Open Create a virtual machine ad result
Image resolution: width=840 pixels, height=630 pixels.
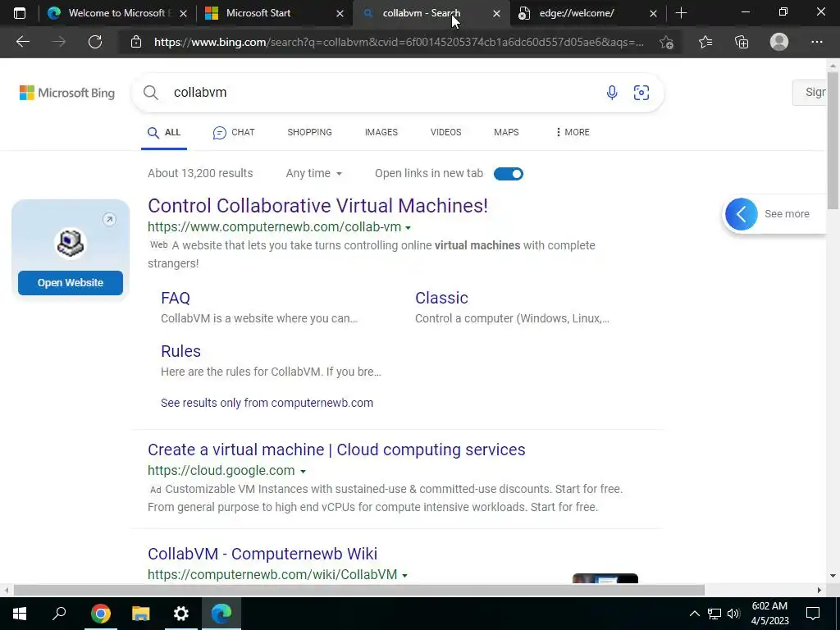336,450
